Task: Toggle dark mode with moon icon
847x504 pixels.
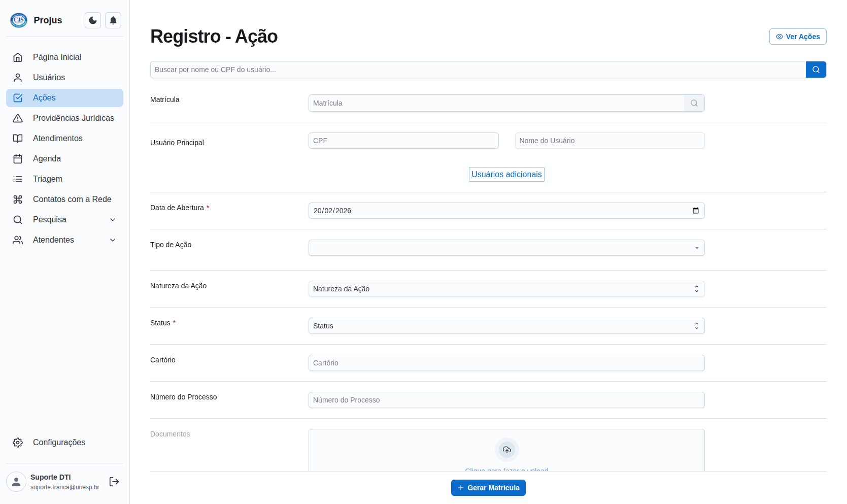Action: point(93,20)
